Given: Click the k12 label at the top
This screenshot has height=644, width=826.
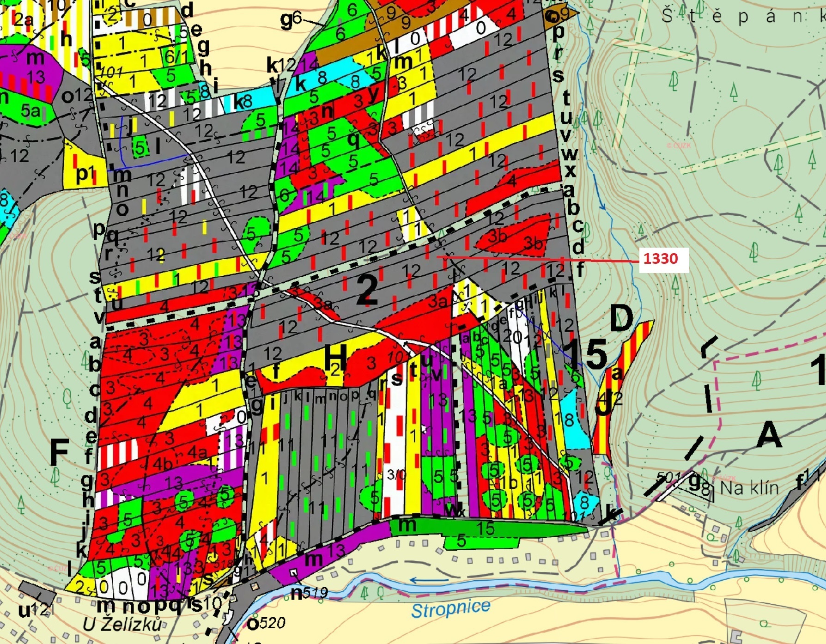Looking at the screenshot, I should (281, 65).
